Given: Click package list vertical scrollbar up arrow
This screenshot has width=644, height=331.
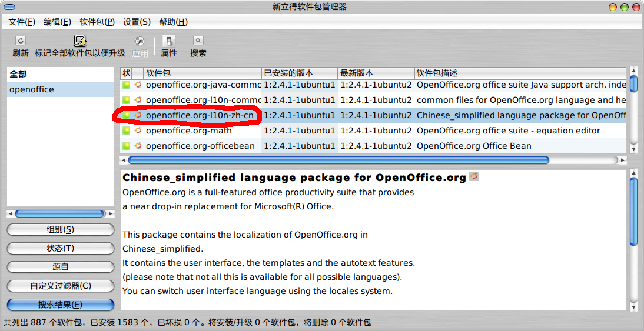Looking at the screenshot, I should (x=633, y=71).
